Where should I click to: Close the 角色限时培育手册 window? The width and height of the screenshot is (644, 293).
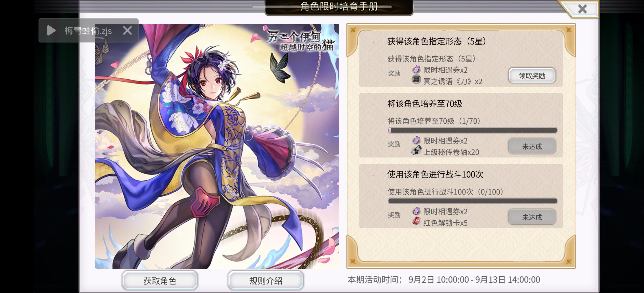tap(582, 9)
